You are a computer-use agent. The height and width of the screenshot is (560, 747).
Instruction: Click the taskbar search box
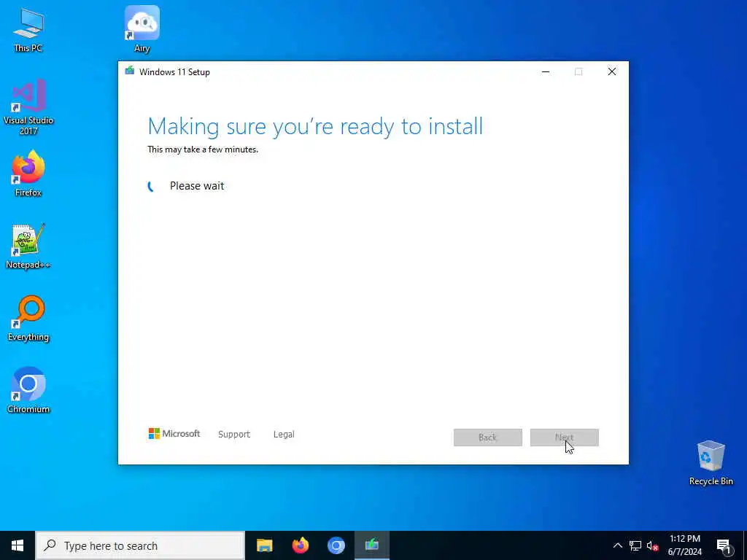pyautogui.click(x=141, y=545)
